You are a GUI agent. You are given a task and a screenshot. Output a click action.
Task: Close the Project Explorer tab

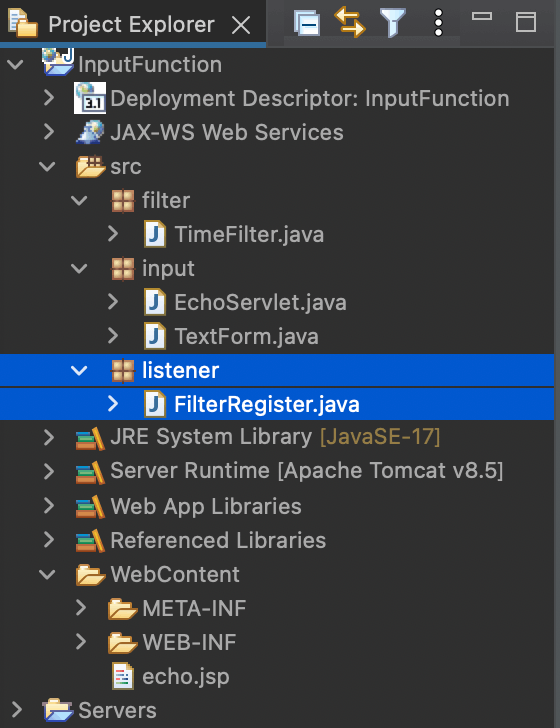click(x=241, y=25)
